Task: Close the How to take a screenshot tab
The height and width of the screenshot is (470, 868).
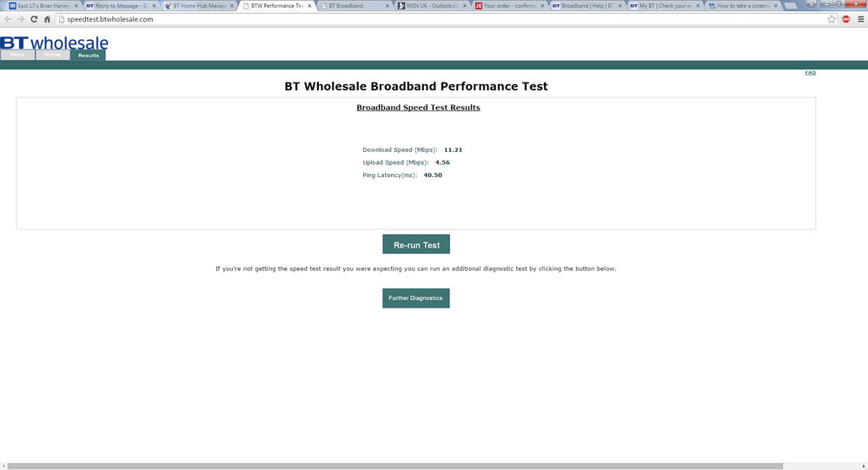Action: (x=776, y=6)
